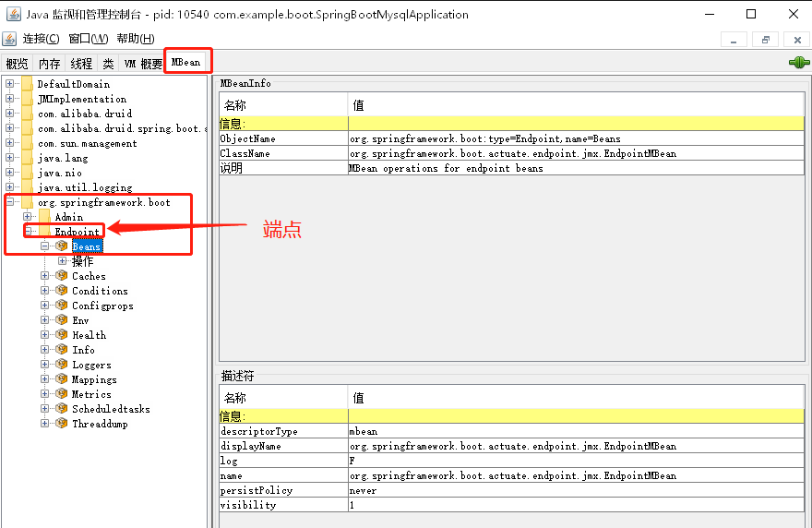The height and width of the screenshot is (528, 812).
Task: Expand the JMImplementation node
Action: click(10, 98)
